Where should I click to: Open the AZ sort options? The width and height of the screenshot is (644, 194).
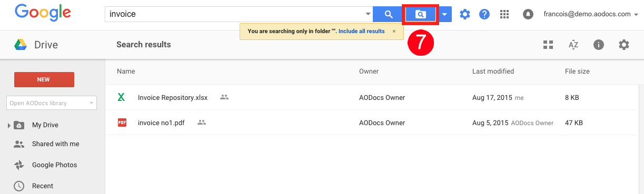[573, 45]
